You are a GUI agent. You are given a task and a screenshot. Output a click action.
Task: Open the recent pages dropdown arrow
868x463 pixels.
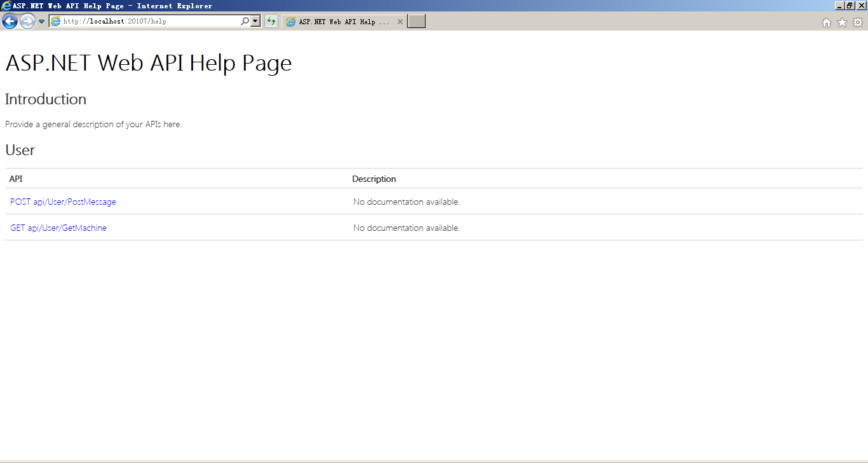coord(41,22)
